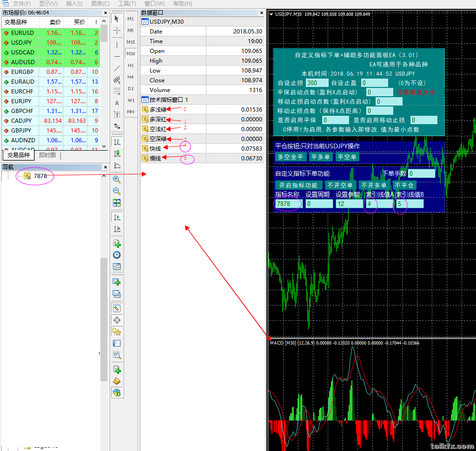This screenshot has width=476, height=451.
Task: Select the text label 'A' drawing tool
Action: [x=117, y=103]
